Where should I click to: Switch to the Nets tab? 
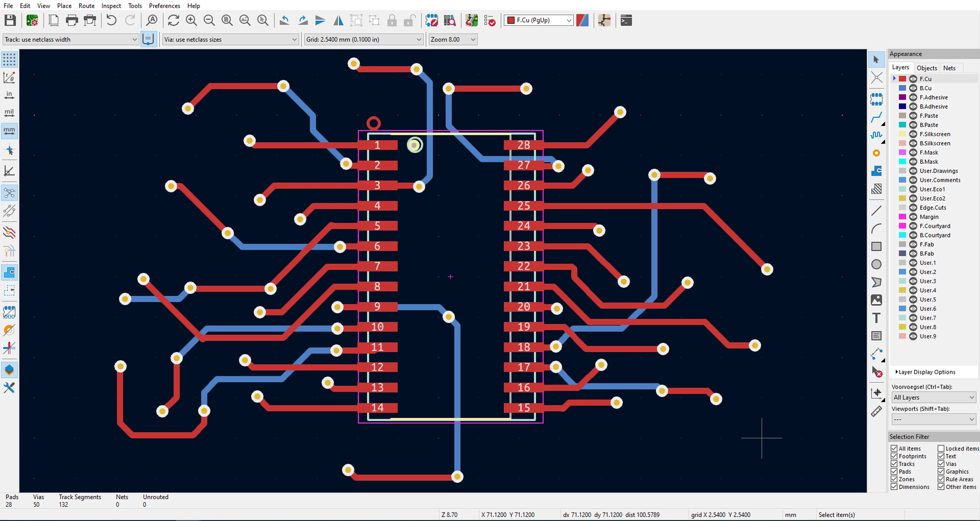[949, 68]
